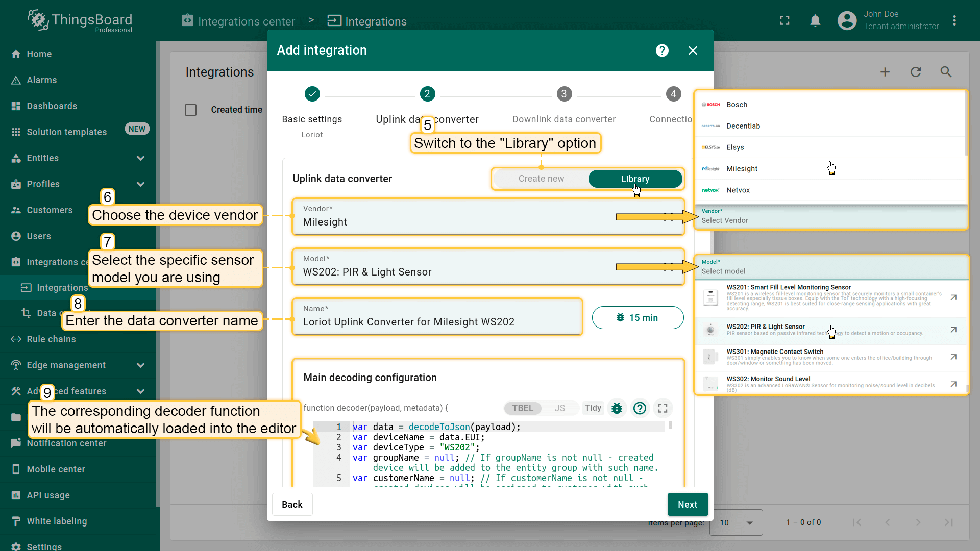This screenshot has width=980, height=551.
Task: Click the Next button
Action: 687,504
